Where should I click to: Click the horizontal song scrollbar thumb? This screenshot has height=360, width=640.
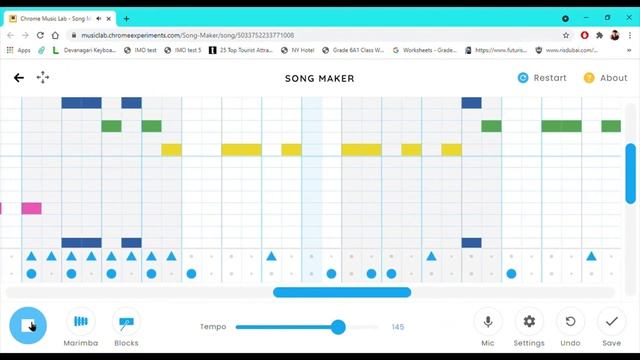(x=342, y=292)
